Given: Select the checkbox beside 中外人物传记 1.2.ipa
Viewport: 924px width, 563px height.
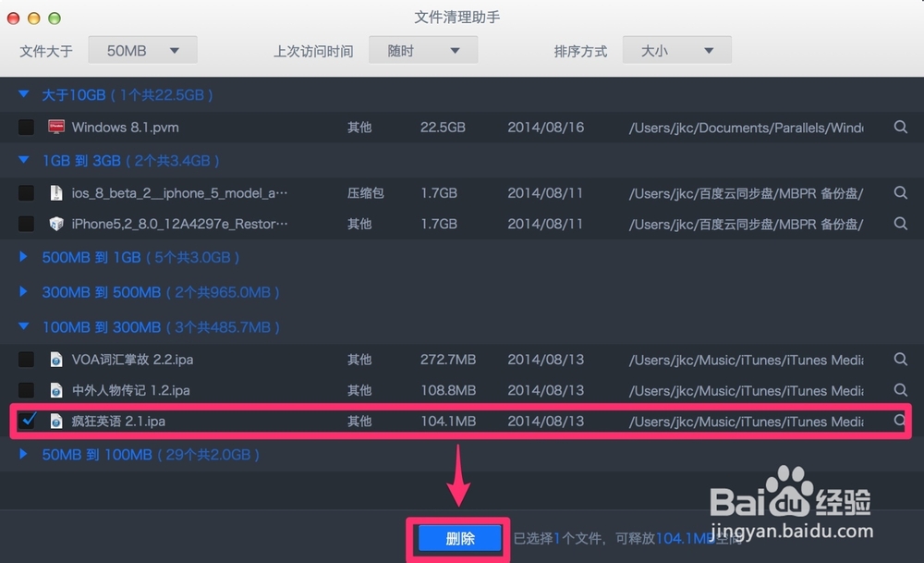Looking at the screenshot, I should pos(25,390).
